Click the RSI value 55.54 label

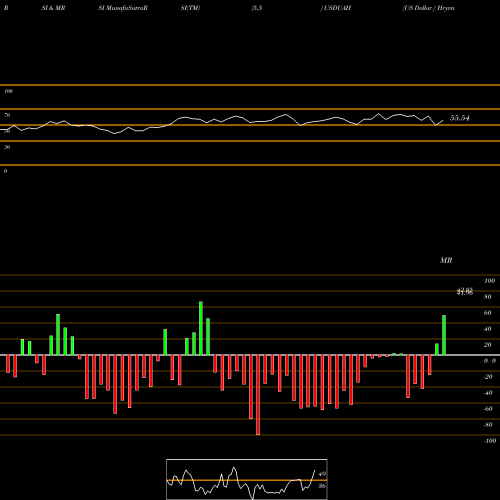click(x=460, y=118)
